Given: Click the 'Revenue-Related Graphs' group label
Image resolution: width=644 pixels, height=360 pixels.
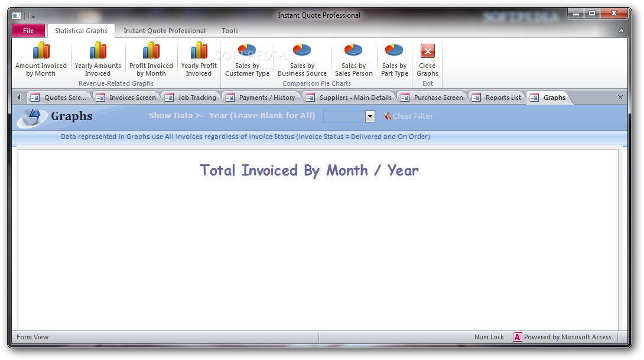Looking at the screenshot, I should click(116, 83).
